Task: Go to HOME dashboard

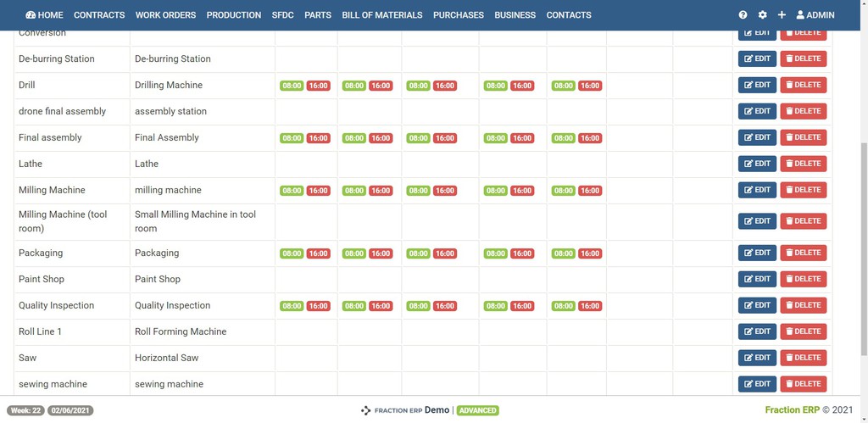Action: point(44,15)
